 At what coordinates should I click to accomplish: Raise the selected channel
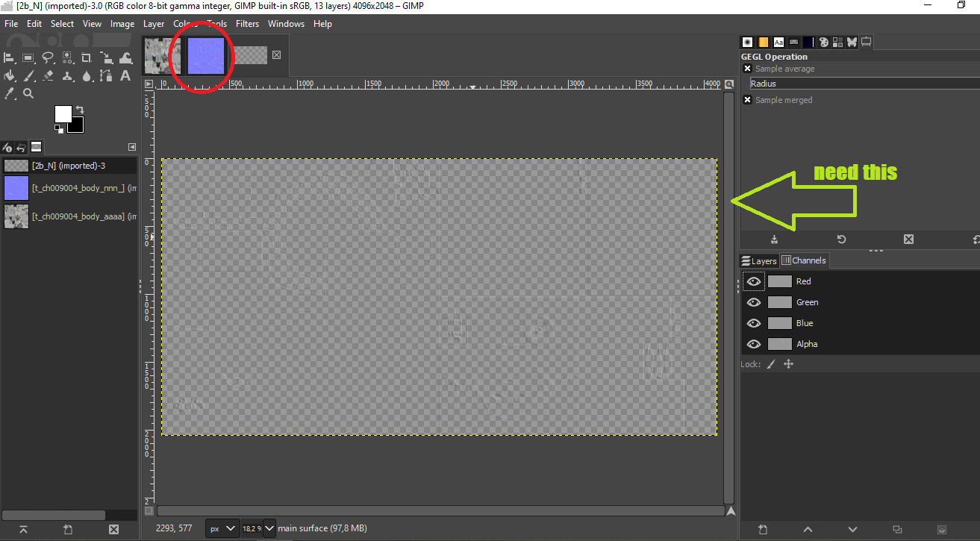[x=808, y=530]
